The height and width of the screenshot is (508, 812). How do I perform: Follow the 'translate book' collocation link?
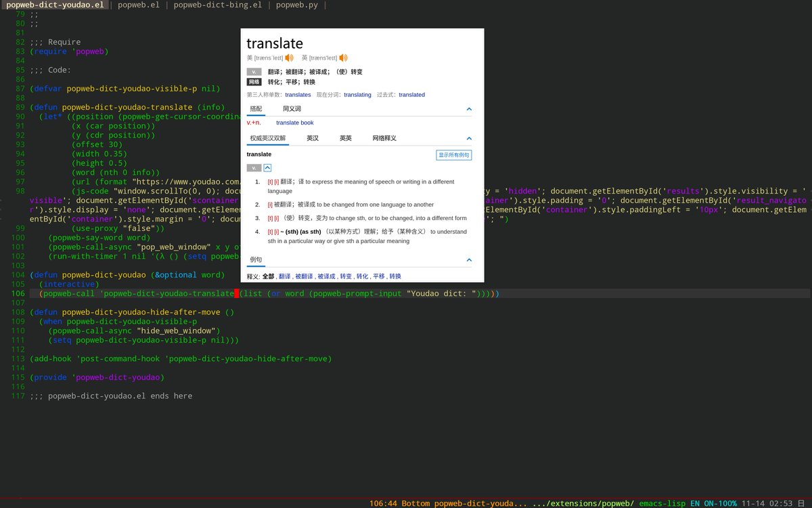[x=294, y=123]
